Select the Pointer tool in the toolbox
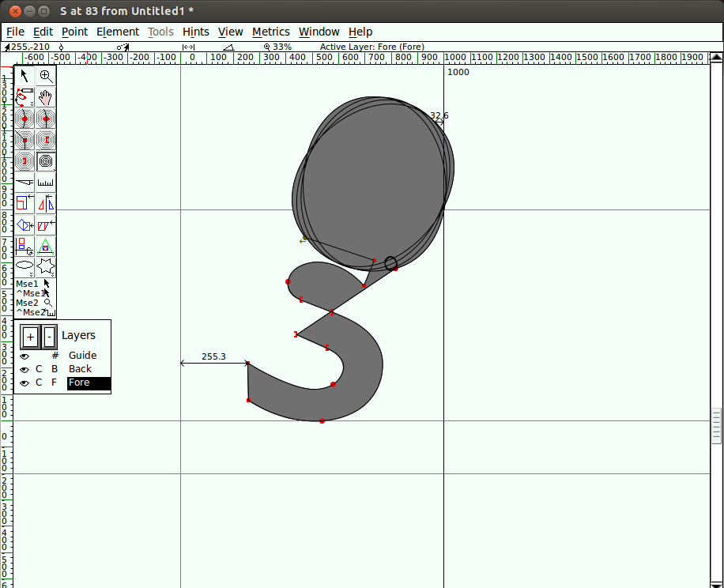Image resolution: width=724 pixels, height=588 pixels. [25, 76]
